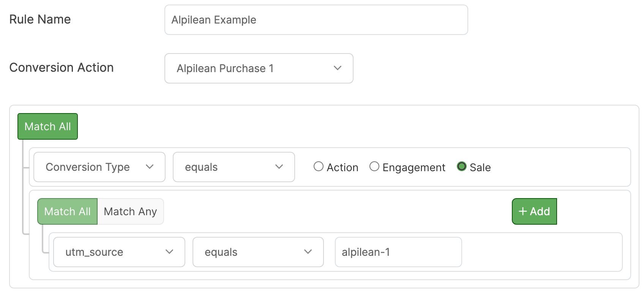Open the Conversion Type field dropdown
Viewport: 644px width, 293px height.
click(x=99, y=167)
